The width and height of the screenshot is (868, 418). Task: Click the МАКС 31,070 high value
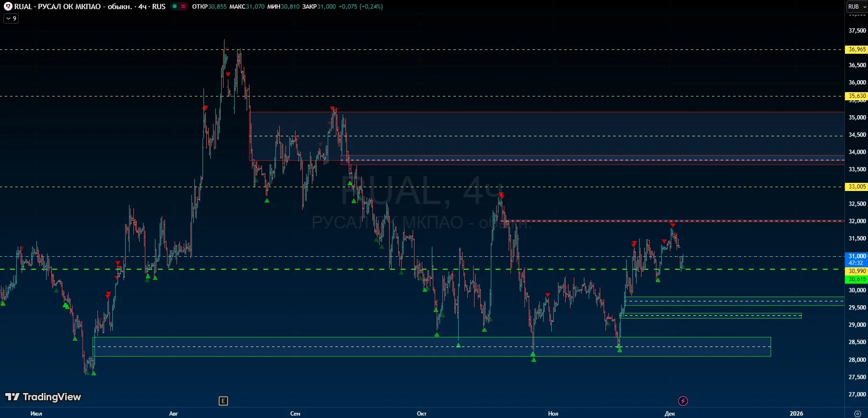(247, 7)
